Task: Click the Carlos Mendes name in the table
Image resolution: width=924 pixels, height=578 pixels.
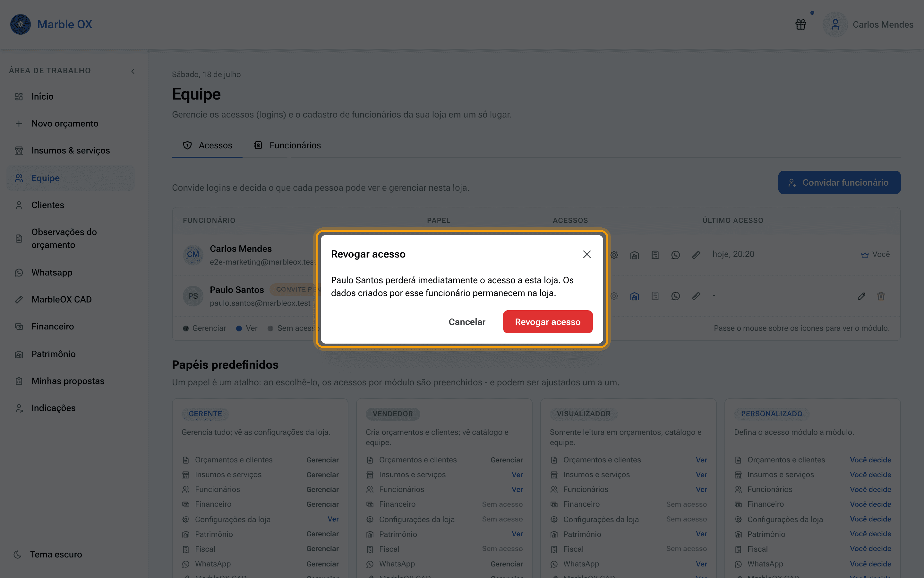Action: pyautogui.click(x=241, y=249)
